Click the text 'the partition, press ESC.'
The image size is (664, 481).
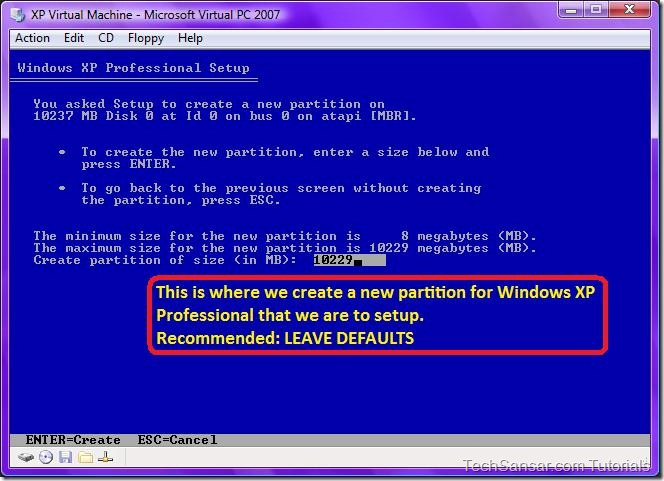pyautogui.click(x=181, y=200)
